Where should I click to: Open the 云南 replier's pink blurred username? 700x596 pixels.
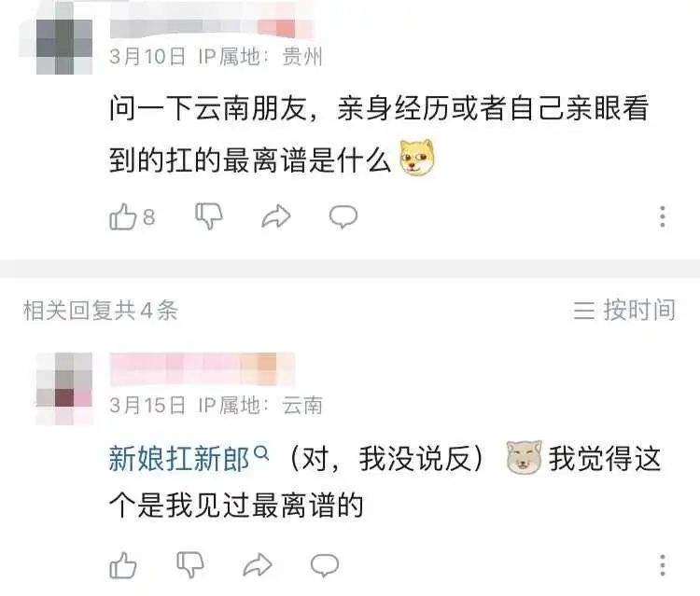click(x=203, y=368)
